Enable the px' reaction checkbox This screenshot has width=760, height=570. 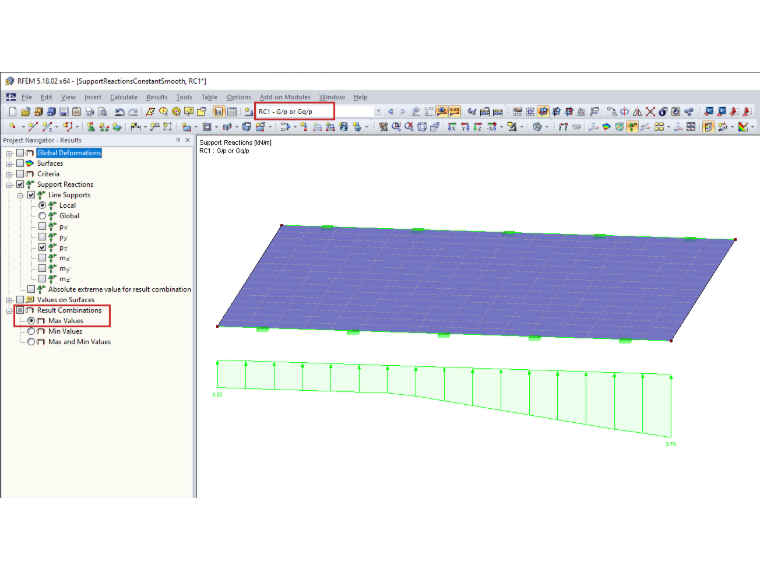pyautogui.click(x=42, y=226)
